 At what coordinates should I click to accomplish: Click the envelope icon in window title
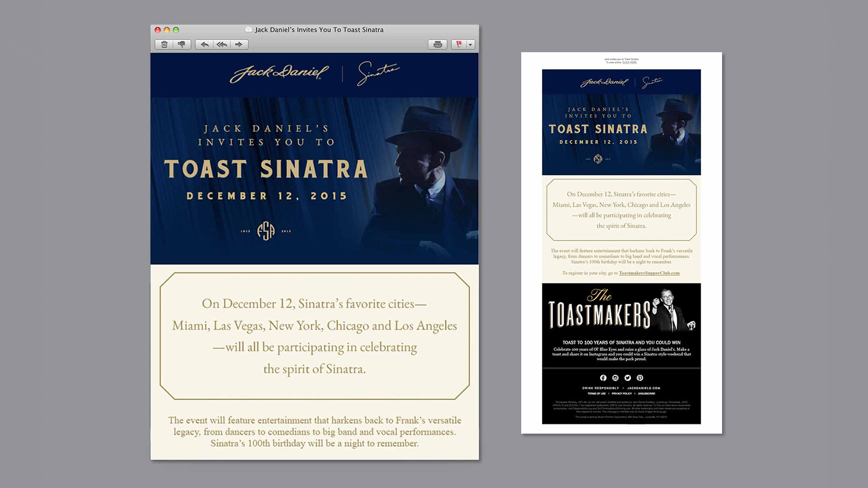[x=248, y=29]
